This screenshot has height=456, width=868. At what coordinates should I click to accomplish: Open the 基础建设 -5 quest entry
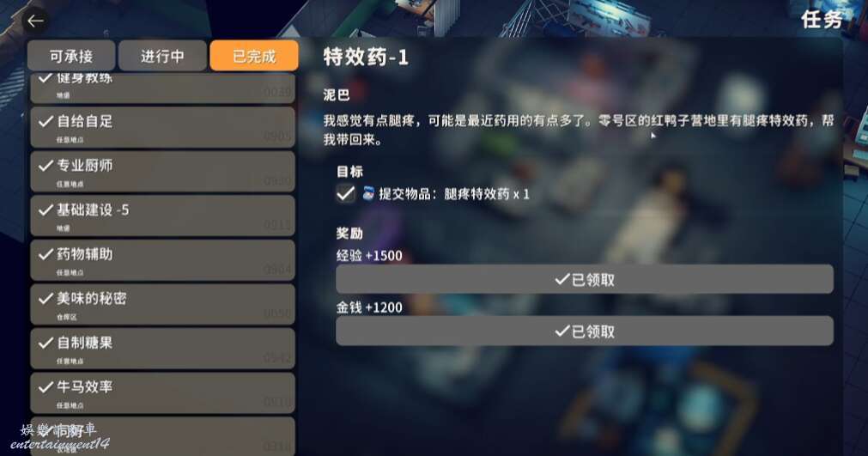(x=163, y=216)
